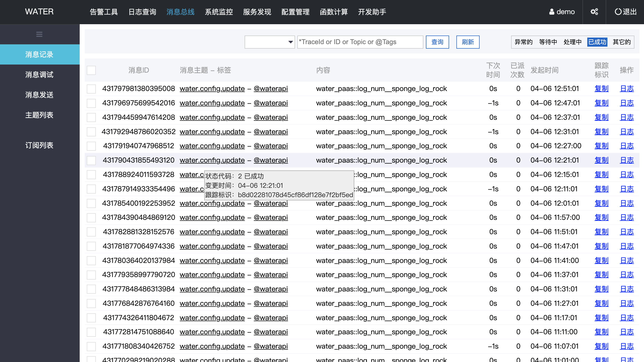This screenshot has height=362, width=644.
Task: Check row 431797981380395008 checkbox
Action: [91, 89]
